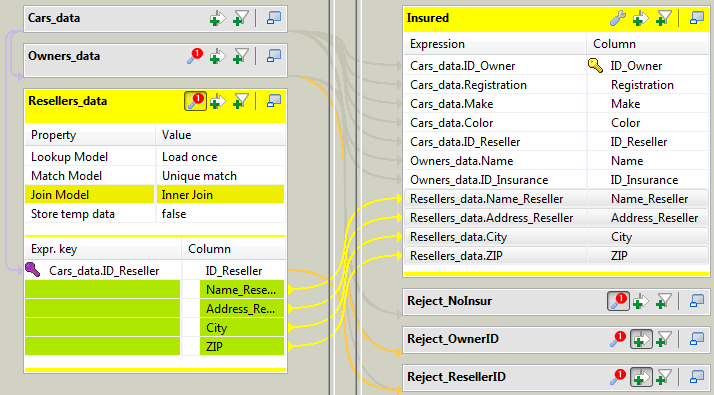Select the Reject_NoInsur table title
Viewport: 714px width, 395px height.
coord(449,301)
